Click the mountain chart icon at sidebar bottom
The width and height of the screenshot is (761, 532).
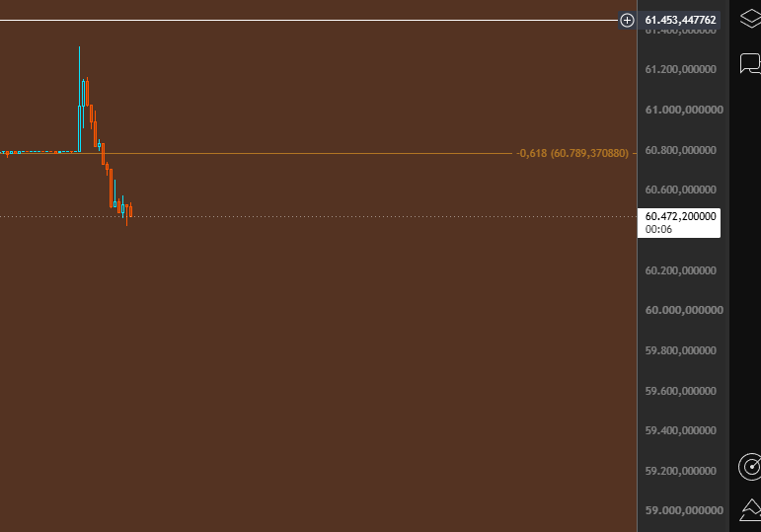click(x=750, y=509)
